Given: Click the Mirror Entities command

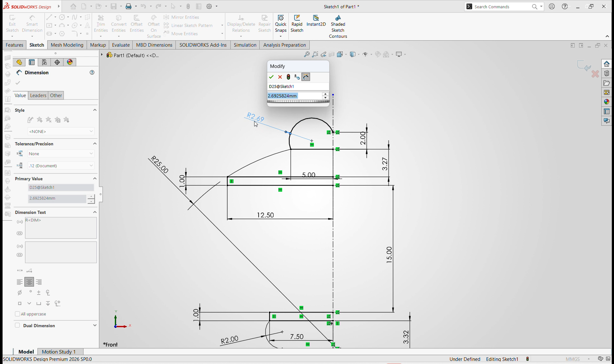Looking at the screenshot, I should (181, 17).
